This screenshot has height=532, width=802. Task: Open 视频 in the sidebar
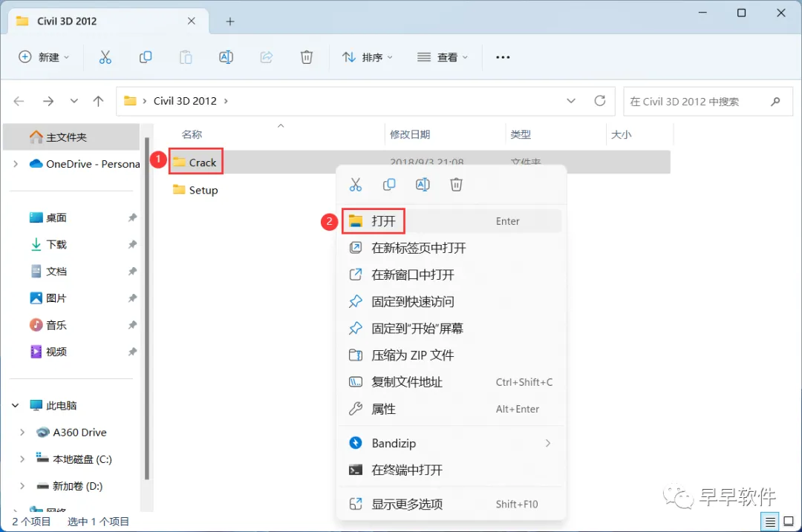48,352
